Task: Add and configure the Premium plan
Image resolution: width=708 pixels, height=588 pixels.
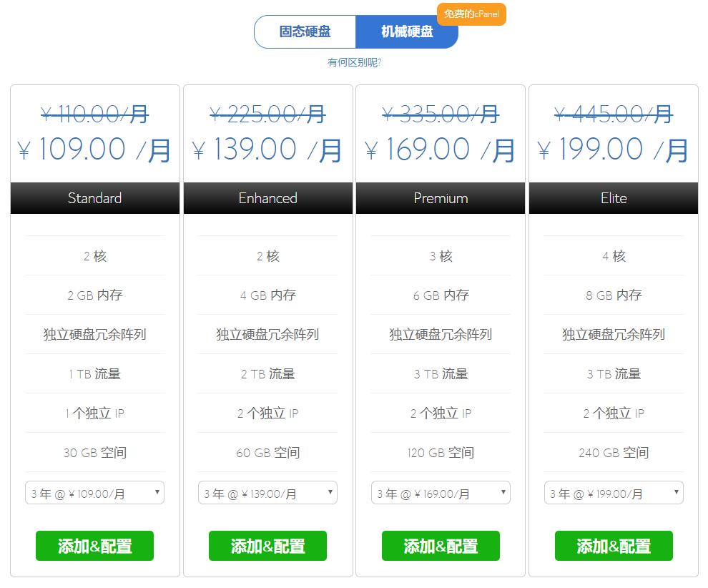Action: [441, 546]
